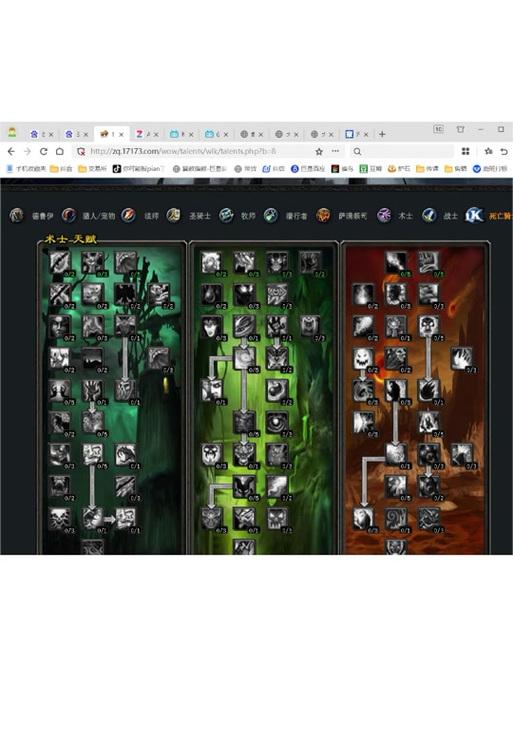Open a new tab with plus button
The image size is (513, 729).
pos(382,134)
